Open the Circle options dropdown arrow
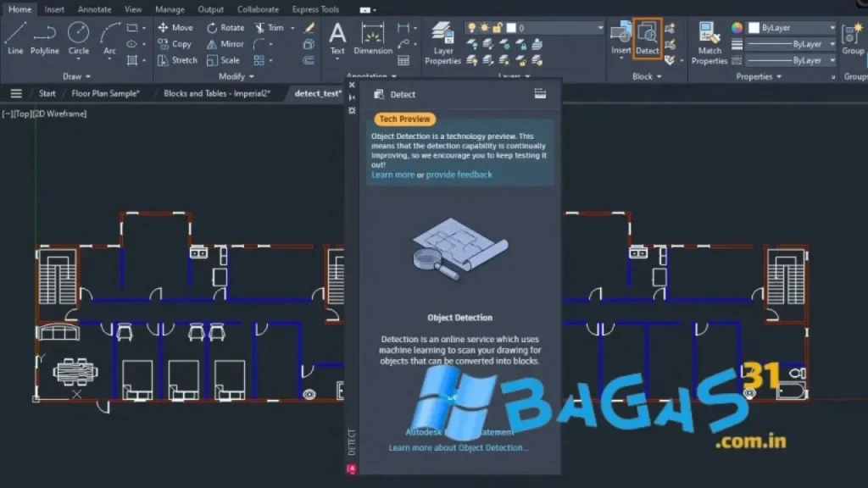Image resolution: width=868 pixels, height=488 pixels. (x=78, y=58)
